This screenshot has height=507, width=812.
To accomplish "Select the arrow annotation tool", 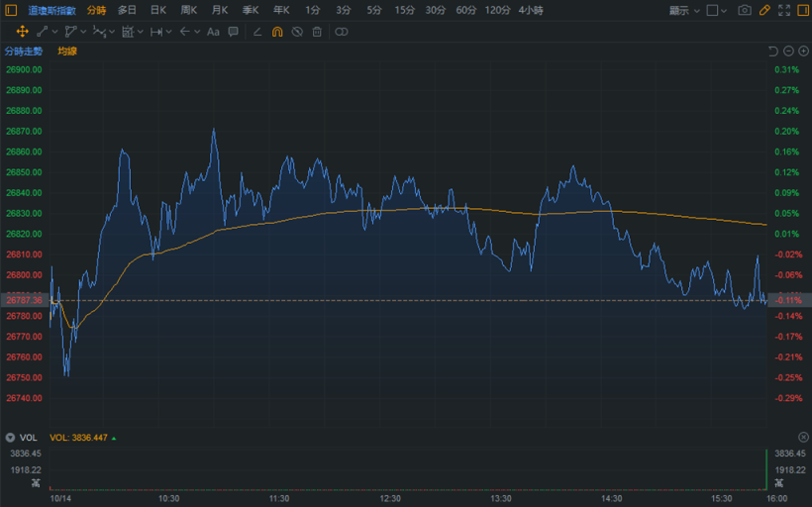I will (184, 32).
